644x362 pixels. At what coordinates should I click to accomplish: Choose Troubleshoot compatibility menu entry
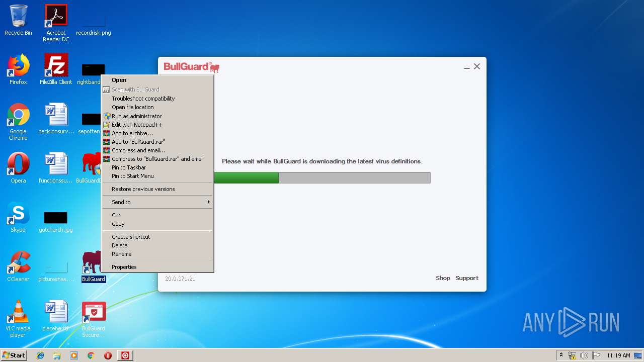click(x=157, y=99)
